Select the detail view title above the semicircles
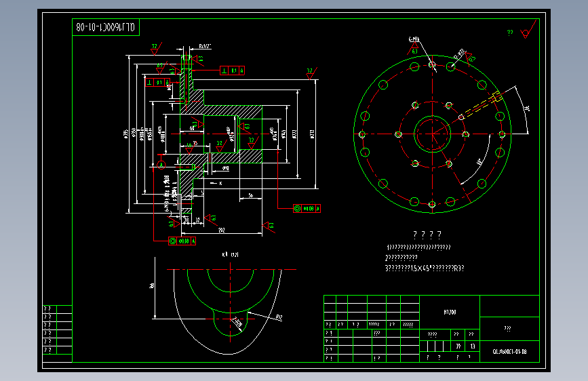 231,255
